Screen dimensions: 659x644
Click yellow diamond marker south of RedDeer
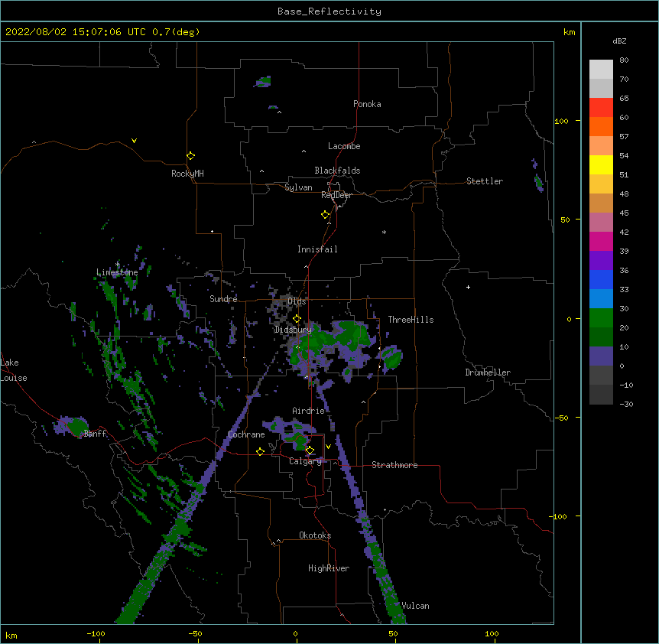pos(325,215)
